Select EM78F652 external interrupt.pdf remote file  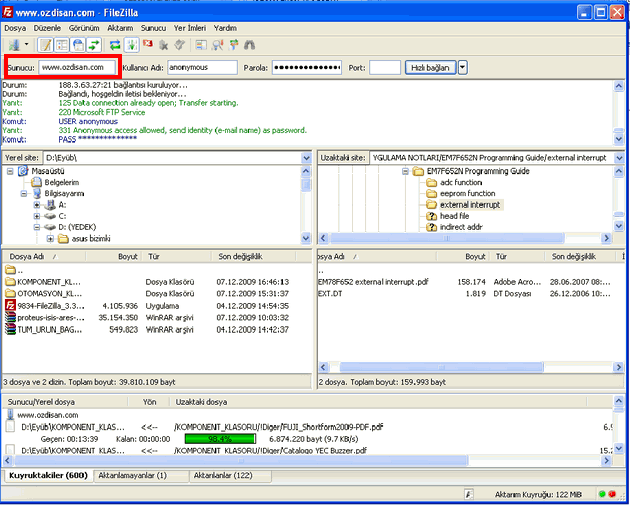pyautogui.click(x=373, y=282)
